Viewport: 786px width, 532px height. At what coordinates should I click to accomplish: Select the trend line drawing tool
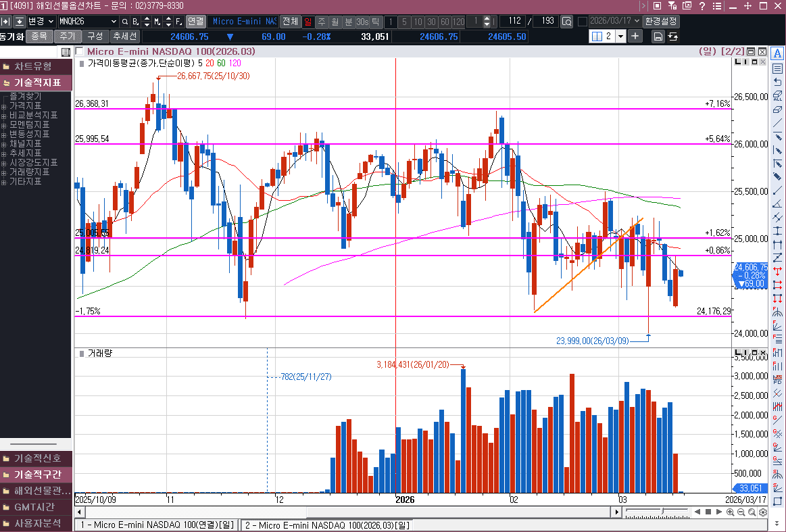[x=777, y=123]
